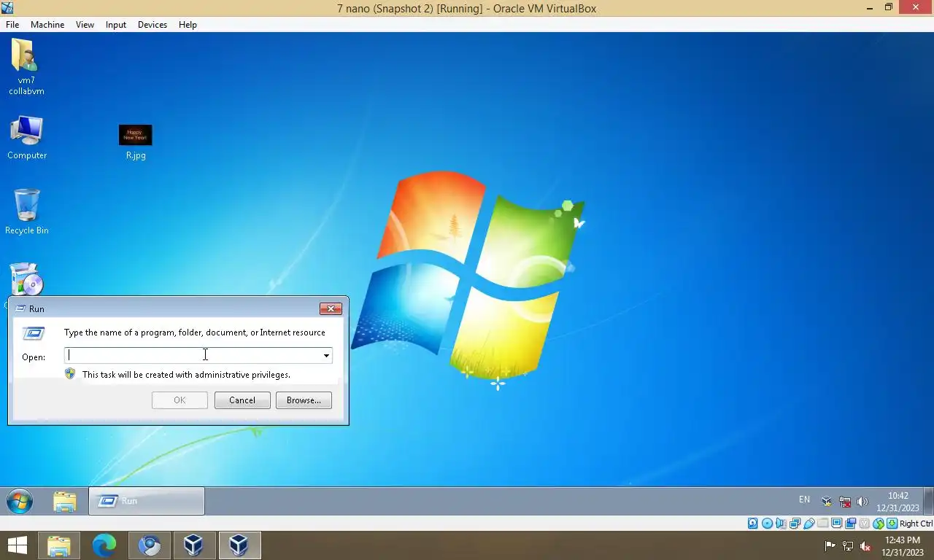Close the Run dialog with the X
The height and width of the screenshot is (560, 934).
[331, 308]
